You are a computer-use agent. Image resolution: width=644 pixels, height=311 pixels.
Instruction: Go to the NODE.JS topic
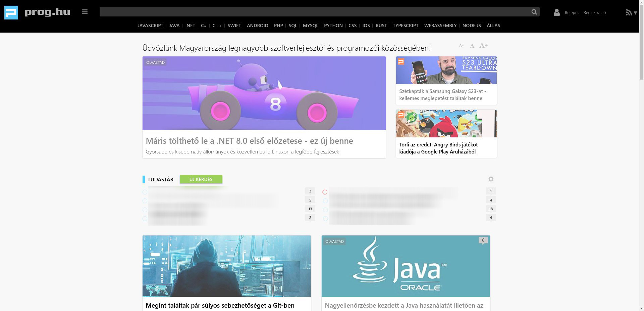coord(472,26)
